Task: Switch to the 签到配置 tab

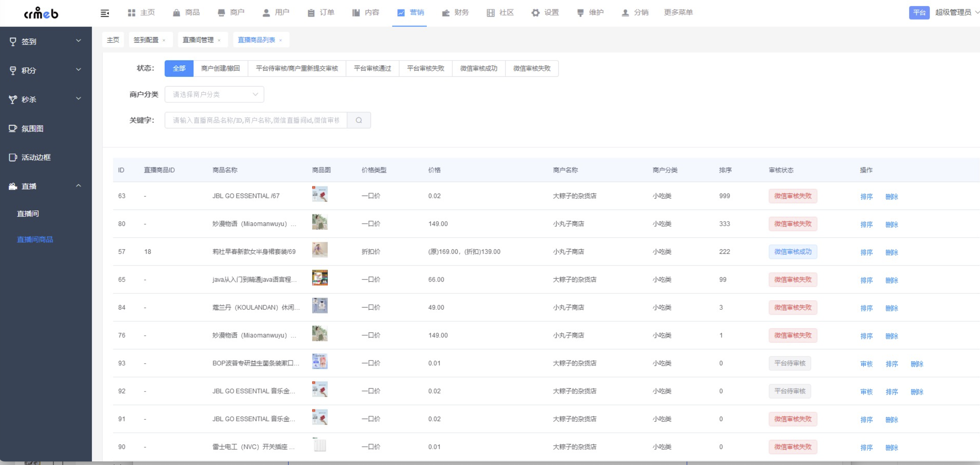Action: [x=146, y=40]
